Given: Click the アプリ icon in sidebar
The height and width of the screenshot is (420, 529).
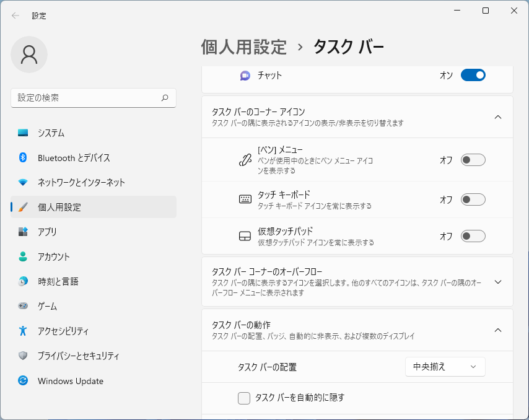Looking at the screenshot, I should tap(23, 232).
